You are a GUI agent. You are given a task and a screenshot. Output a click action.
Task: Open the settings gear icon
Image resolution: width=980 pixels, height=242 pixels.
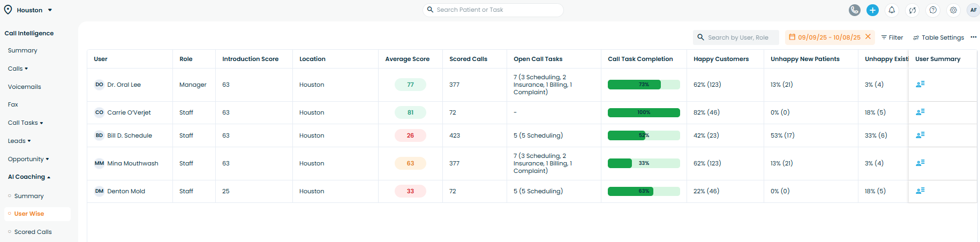click(x=953, y=10)
